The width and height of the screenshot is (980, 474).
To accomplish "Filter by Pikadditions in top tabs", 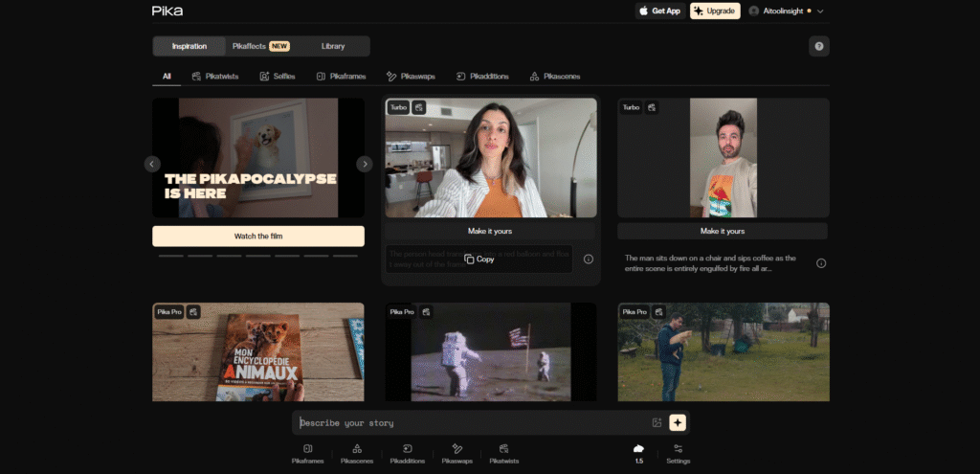I will [x=482, y=77].
